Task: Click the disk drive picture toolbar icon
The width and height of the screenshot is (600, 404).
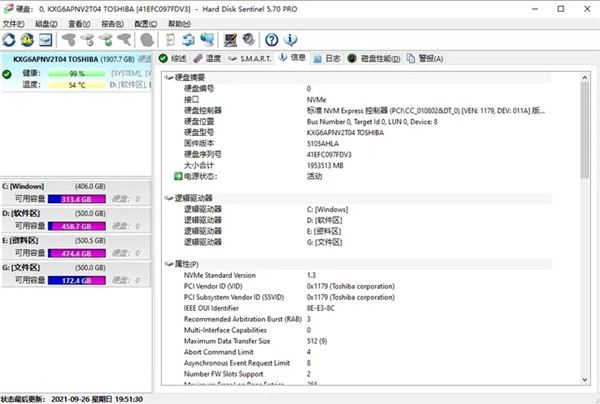Action: [x=46, y=40]
